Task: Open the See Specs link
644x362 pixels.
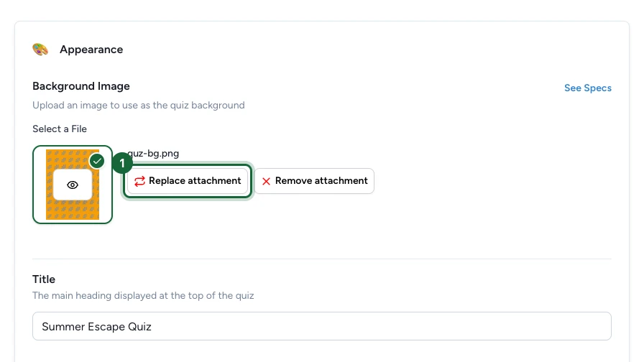Action: pyautogui.click(x=588, y=88)
